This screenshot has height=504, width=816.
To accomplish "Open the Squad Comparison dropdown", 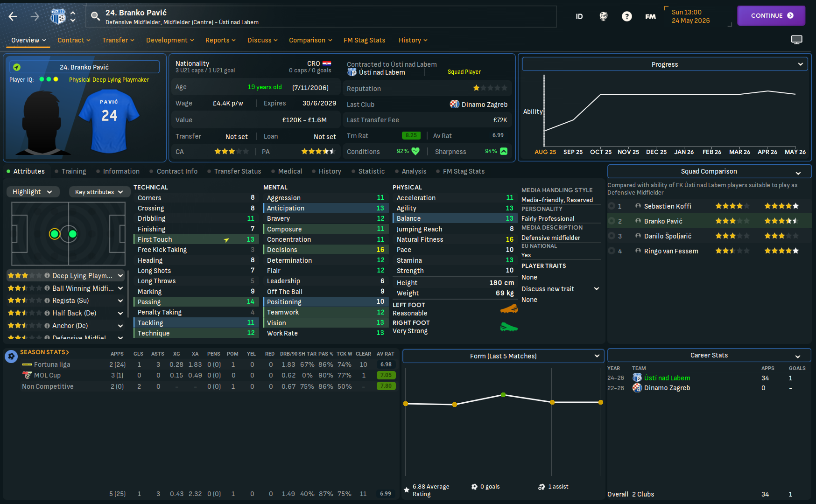I will point(709,171).
